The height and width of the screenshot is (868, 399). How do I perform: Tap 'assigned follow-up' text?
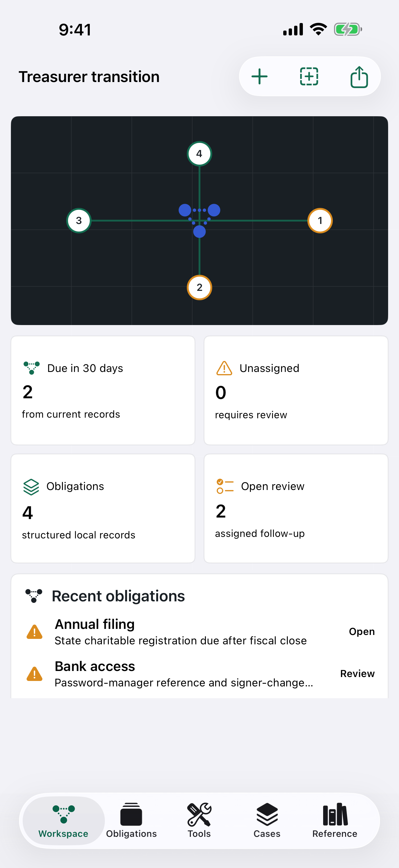click(x=260, y=533)
